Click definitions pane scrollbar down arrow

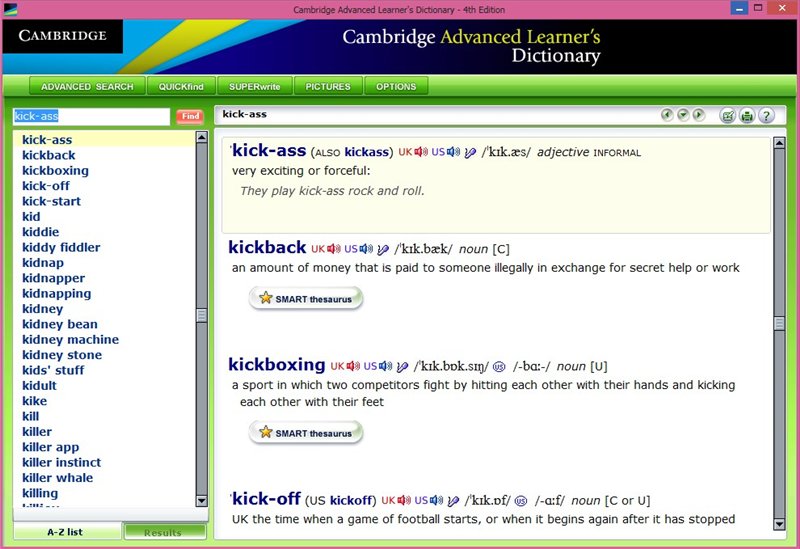coord(779,524)
